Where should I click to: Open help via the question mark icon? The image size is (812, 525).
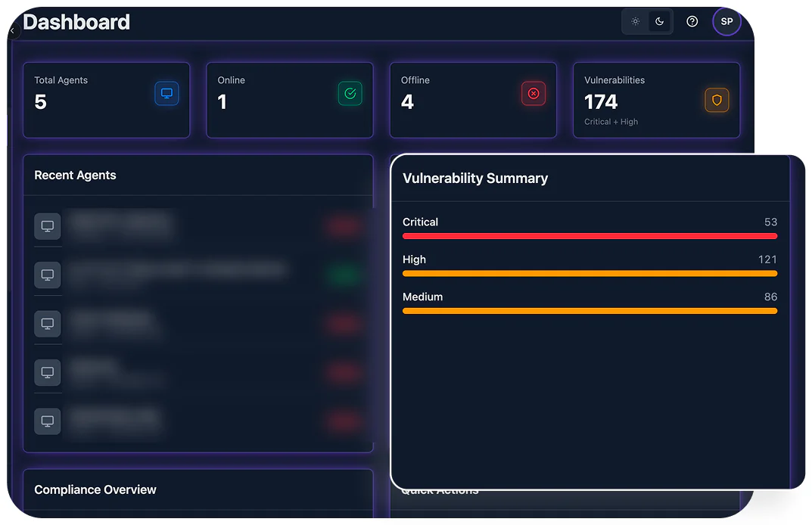[x=692, y=22]
